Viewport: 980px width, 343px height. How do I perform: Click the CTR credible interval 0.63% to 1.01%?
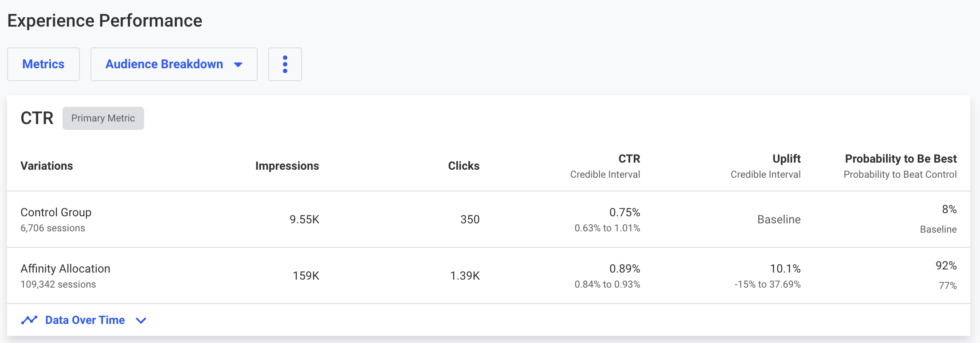pyautogui.click(x=607, y=228)
